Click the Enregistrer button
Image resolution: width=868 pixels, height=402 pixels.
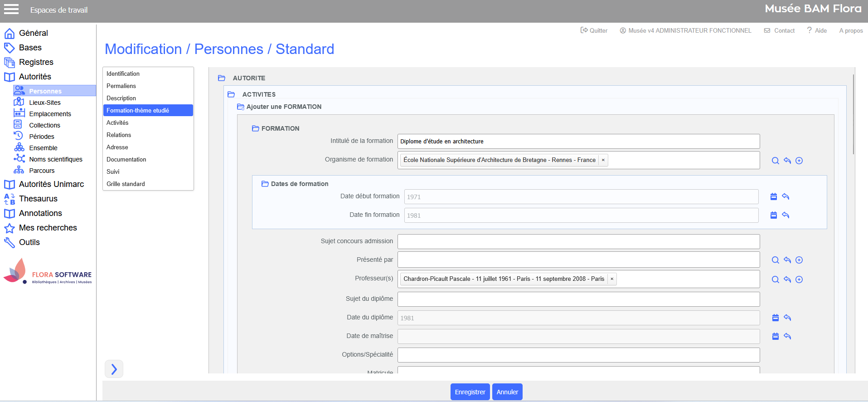(470, 392)
